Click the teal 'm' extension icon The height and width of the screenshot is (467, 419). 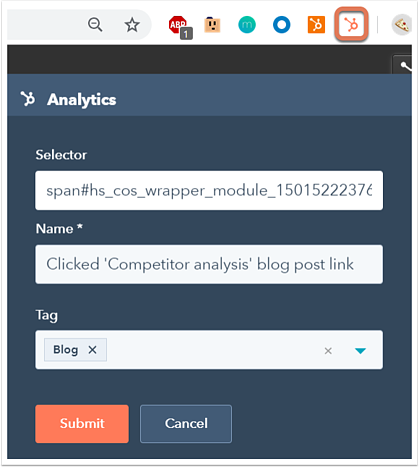click(x=247, y=25)
